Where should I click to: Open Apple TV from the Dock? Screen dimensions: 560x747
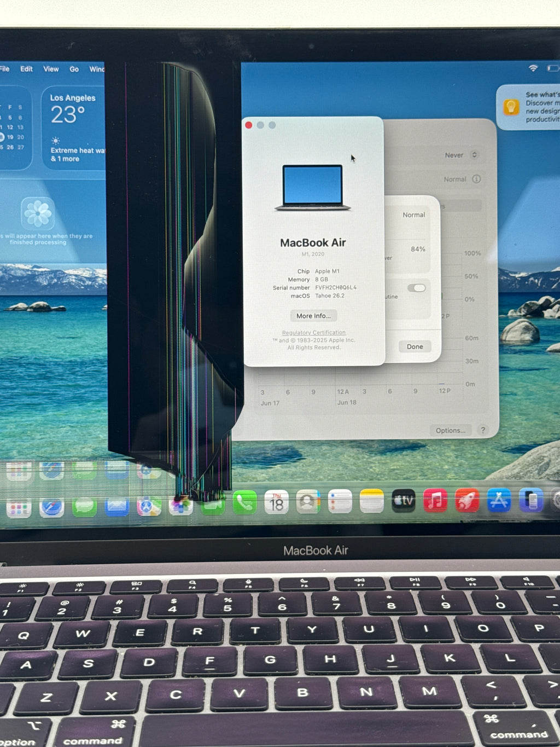point(404,501)
